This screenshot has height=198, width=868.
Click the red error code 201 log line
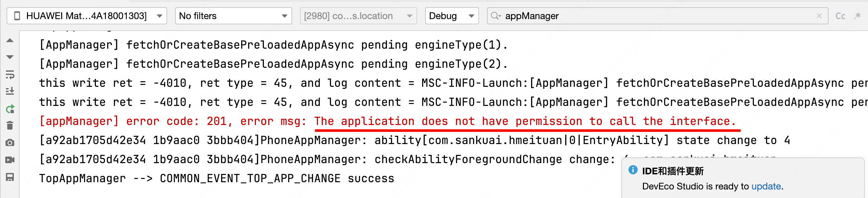pyautogui.click(x=388, y=121)
